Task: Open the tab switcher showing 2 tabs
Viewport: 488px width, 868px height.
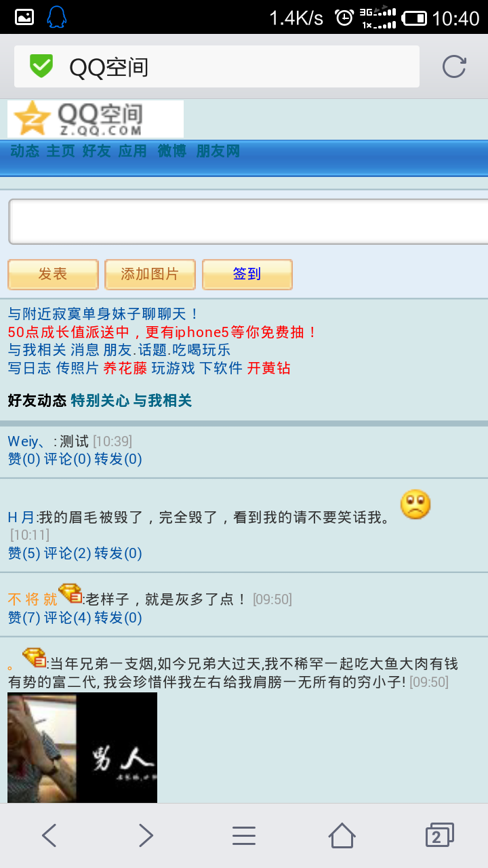Action: pos(439,835)
